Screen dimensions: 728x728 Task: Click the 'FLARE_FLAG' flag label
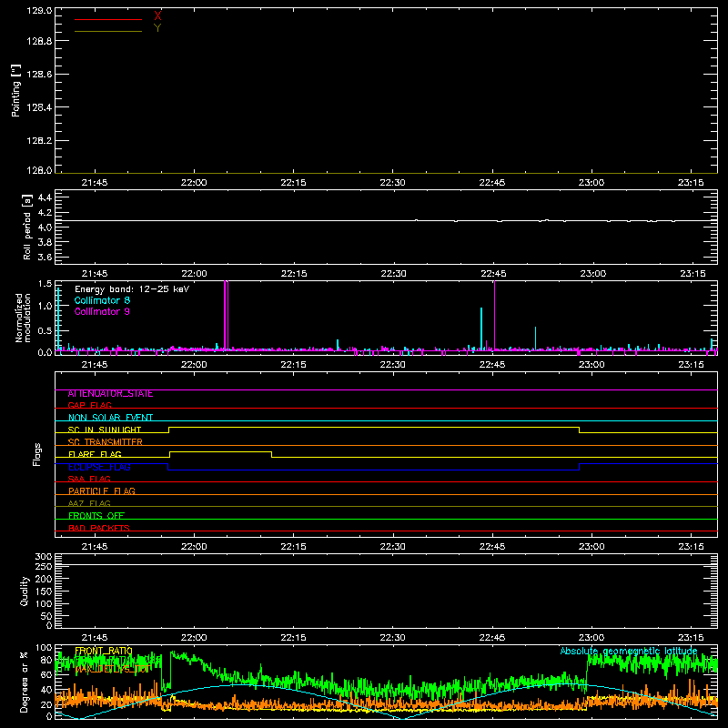click(x=95, y=454)
